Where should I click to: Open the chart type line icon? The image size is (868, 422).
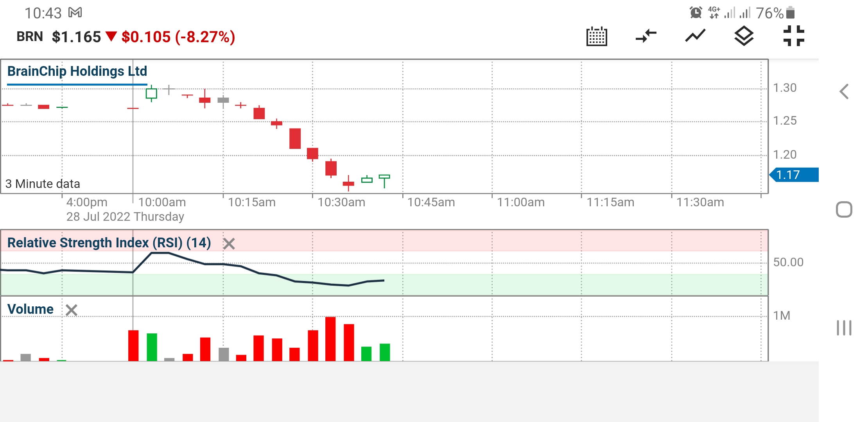(695, 36)
